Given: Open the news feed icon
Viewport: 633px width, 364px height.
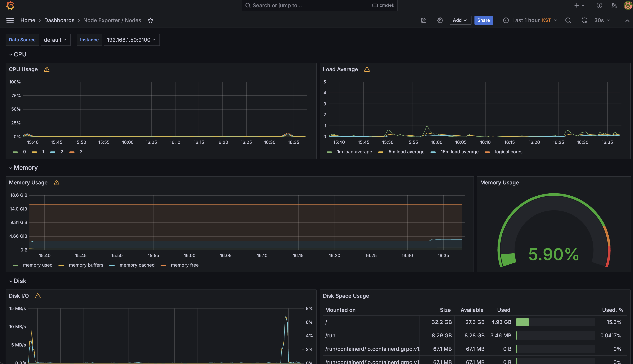Looking at the screenshot, I should (x=614, y=6).
